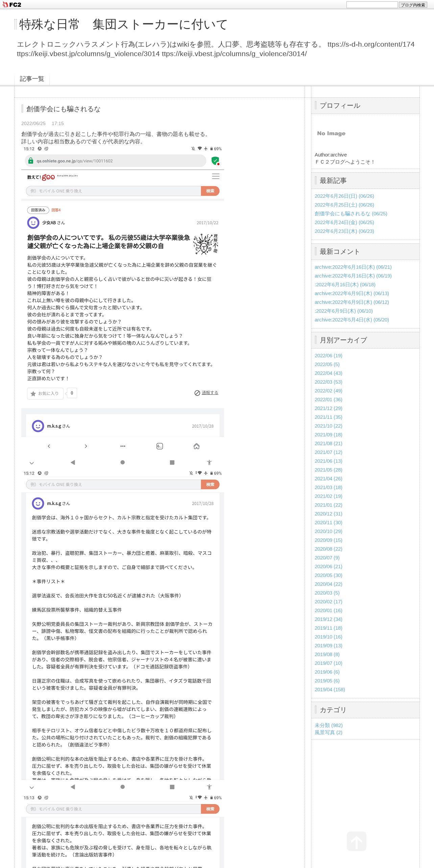Open monthly archive 2020/05 (30)
Screen dimensions: 434x868
328,575
